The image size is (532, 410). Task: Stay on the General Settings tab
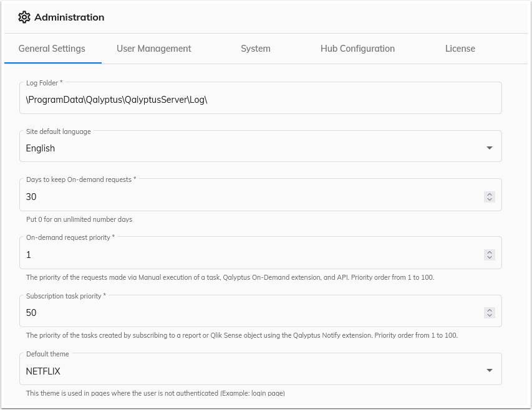52,48
